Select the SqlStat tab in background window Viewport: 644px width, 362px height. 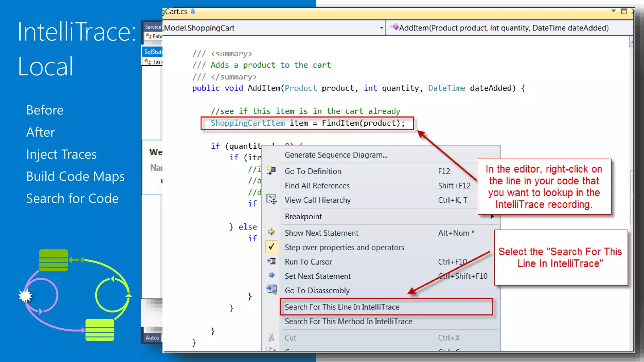tap(153, 52)
